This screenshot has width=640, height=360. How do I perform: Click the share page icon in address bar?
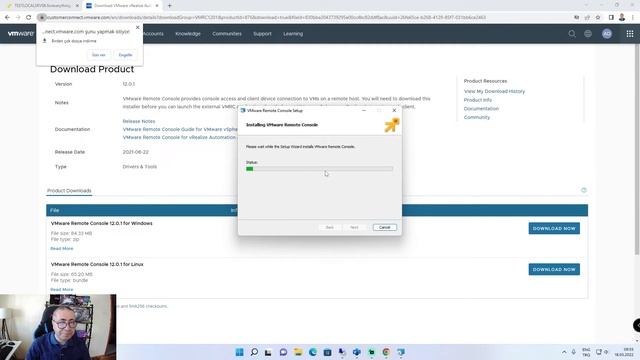click(587, 18)
